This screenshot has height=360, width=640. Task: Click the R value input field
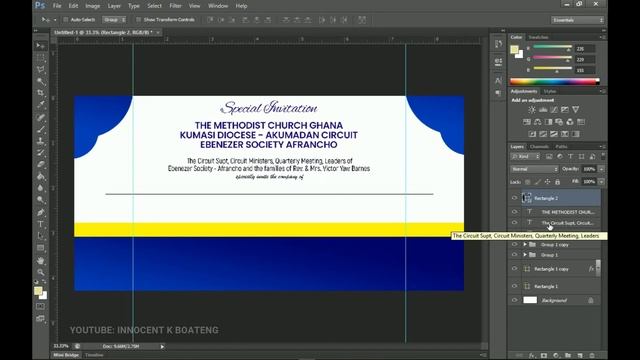[584, 49]
